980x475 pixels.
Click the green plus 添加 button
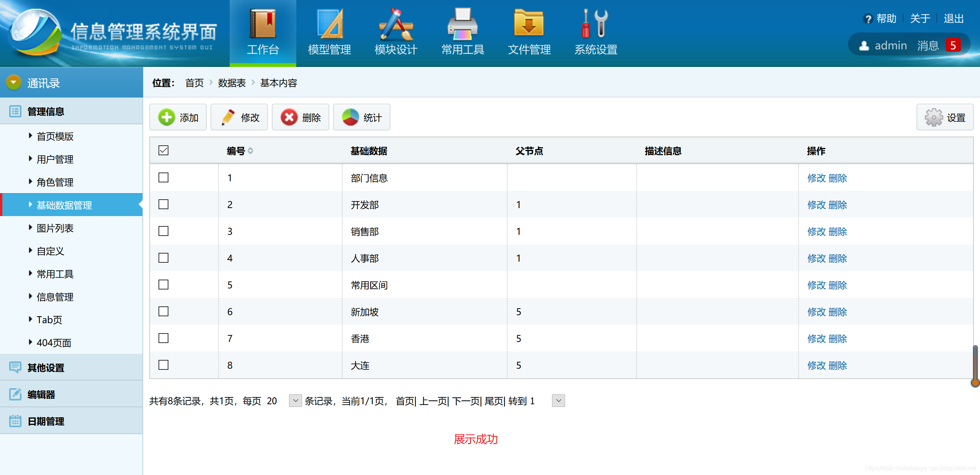[178, 117]
